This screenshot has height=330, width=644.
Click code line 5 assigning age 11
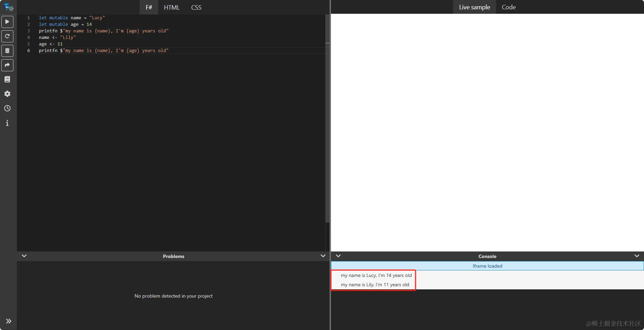pos(51,44)
